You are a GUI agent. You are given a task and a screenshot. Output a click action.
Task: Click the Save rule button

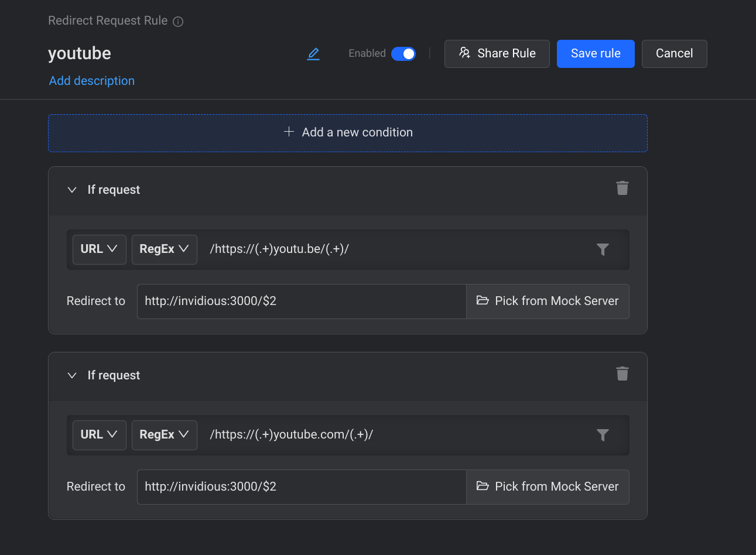(x=595, y=54)
